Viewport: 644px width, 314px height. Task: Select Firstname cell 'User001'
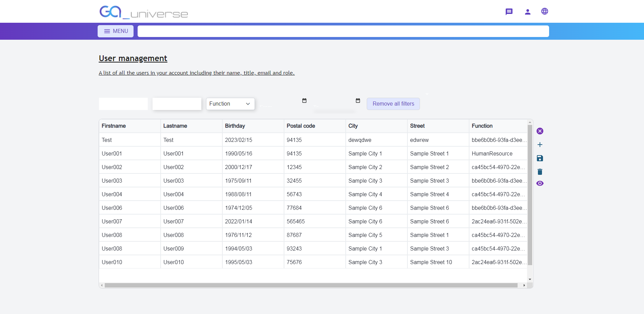129,153
